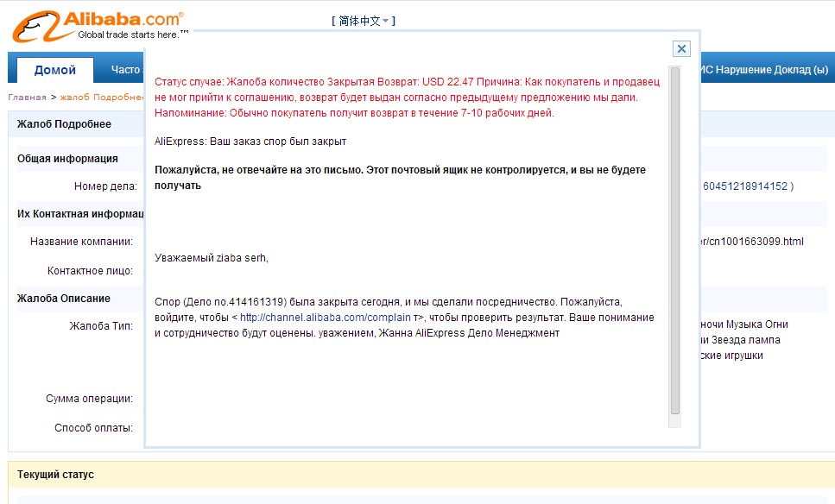Click the Сумма операции label
Image resolution: width=835 pixels, height=504 pixels.
tap(90, 399)
